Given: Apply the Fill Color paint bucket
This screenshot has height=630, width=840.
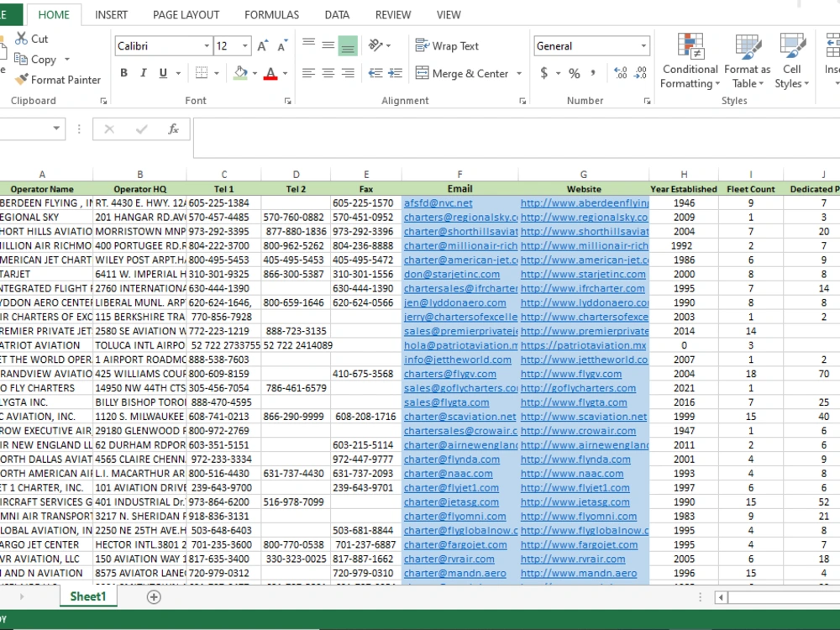Looking at the screenshot, I should pyautogui.click(x=241, y=73).
